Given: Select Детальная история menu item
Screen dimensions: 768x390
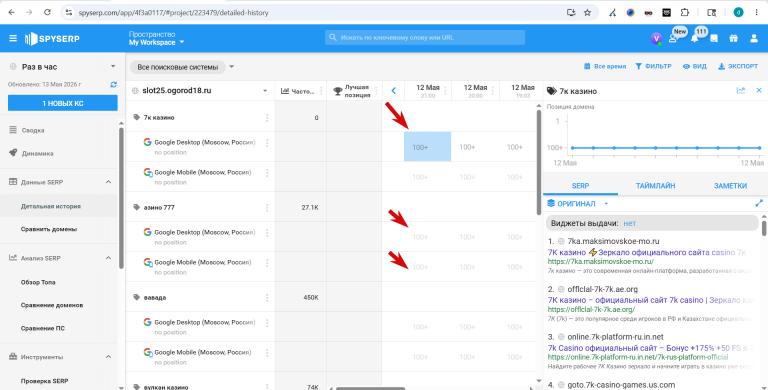Looking at the screenshot, I should 50,206.
